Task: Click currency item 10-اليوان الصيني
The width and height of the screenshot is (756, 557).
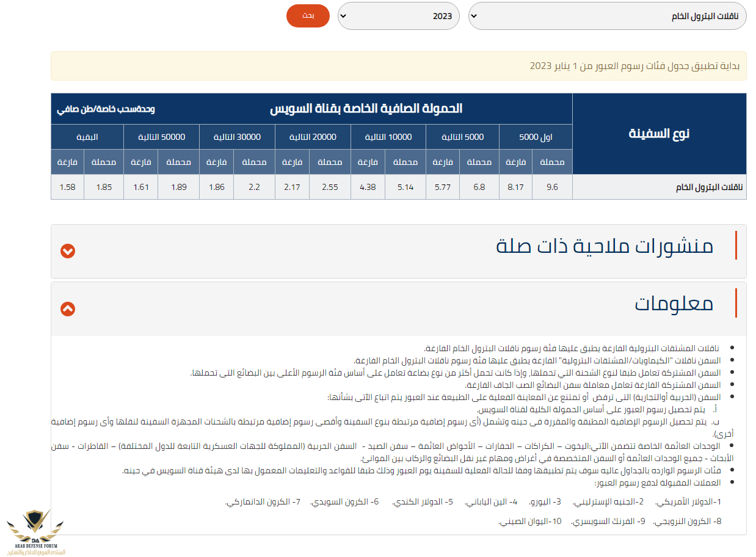Action: coord(530,522)
